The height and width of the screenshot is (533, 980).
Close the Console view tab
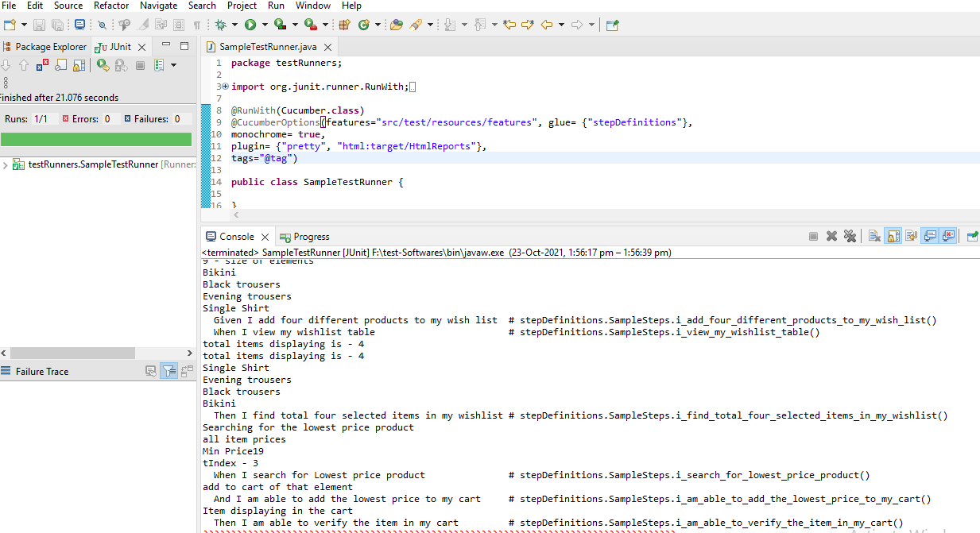click(265, 237)
